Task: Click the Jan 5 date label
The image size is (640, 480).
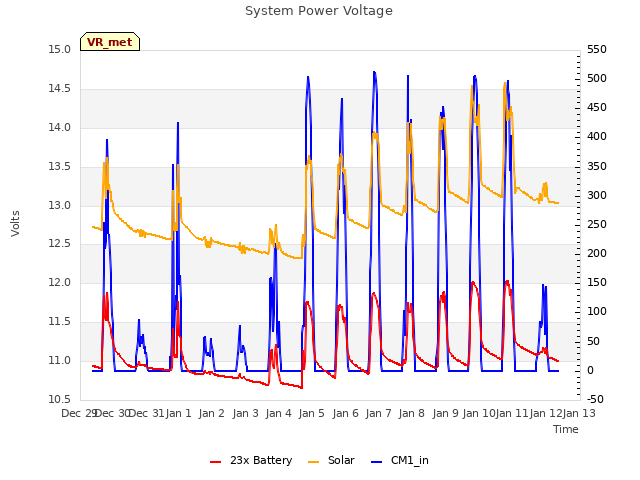Action: pos(311,413)
